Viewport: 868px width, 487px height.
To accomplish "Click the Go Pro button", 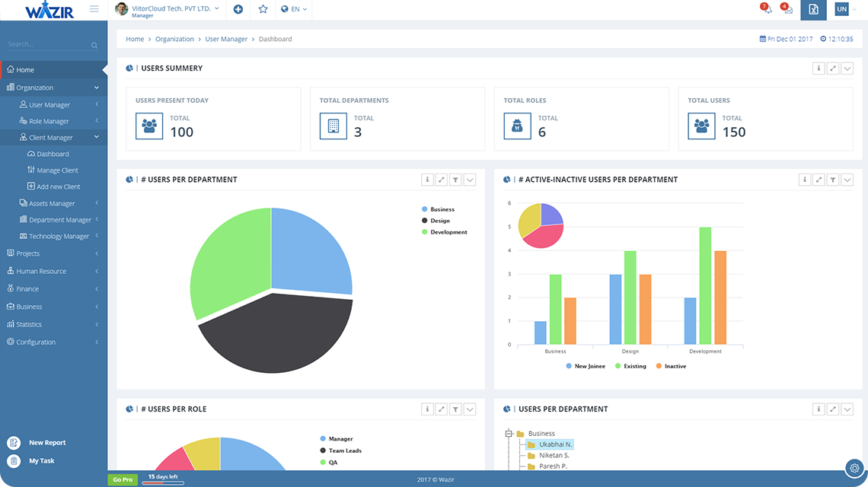I will 123,480.
